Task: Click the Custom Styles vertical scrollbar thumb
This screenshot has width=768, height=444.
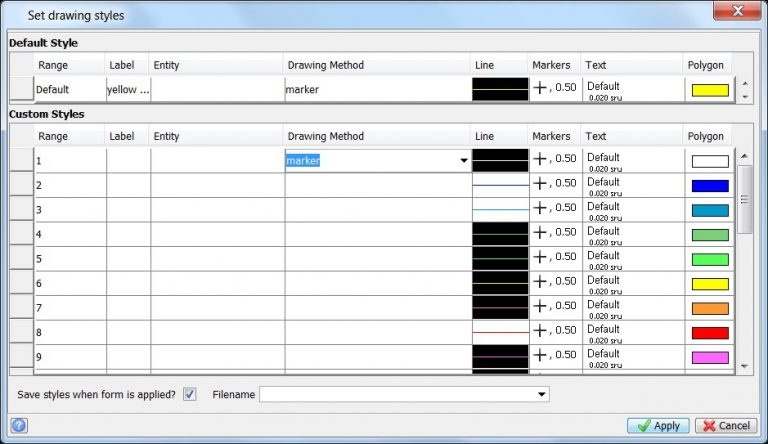Action: (743, 198)
